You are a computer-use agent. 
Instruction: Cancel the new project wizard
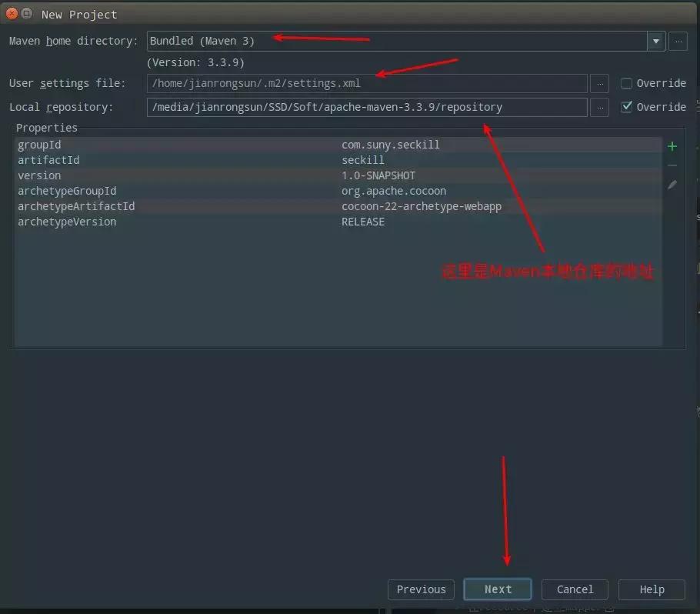(x=575, y=589)
